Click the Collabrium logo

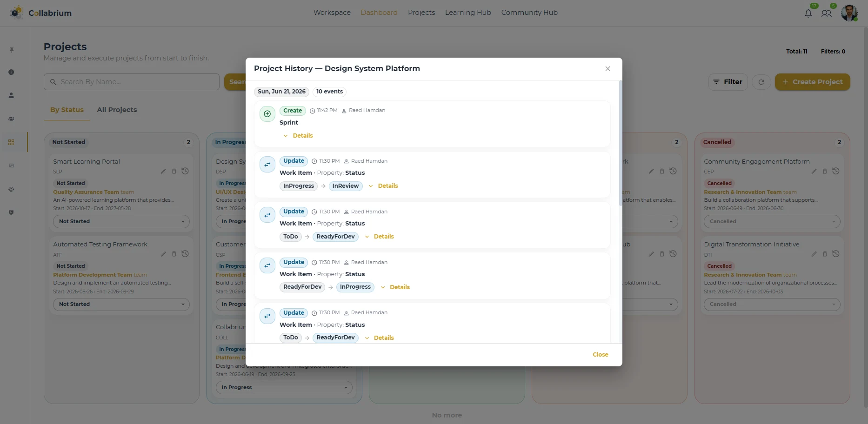click(x=41, y=13)
